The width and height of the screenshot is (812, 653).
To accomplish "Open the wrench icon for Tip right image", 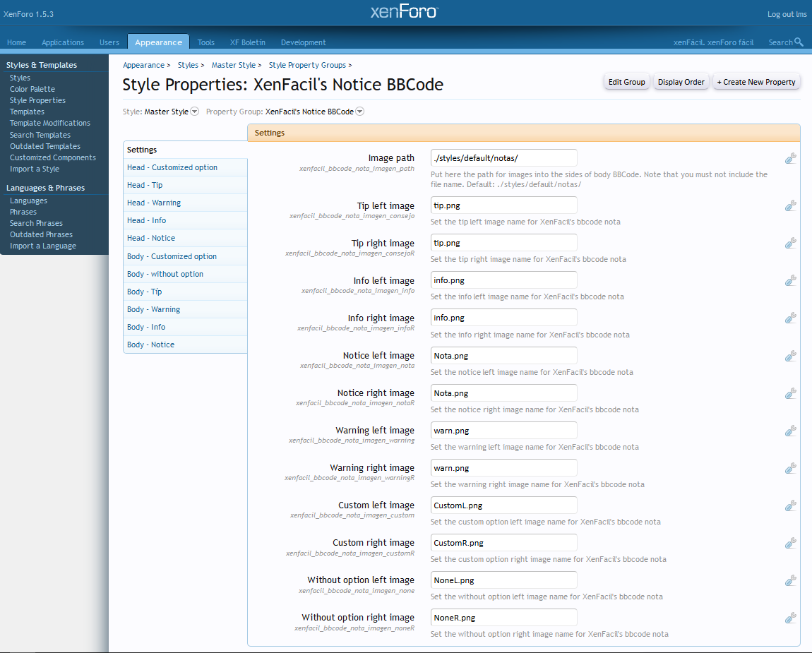I will (790, 244).
